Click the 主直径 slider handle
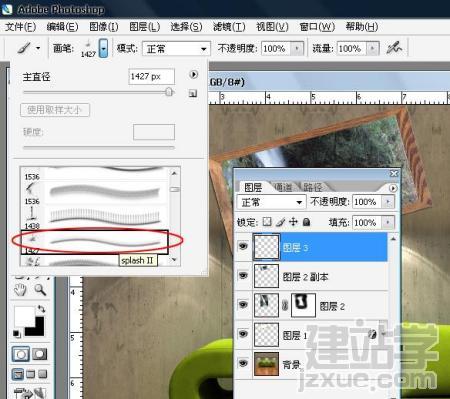 coord(169,92)
